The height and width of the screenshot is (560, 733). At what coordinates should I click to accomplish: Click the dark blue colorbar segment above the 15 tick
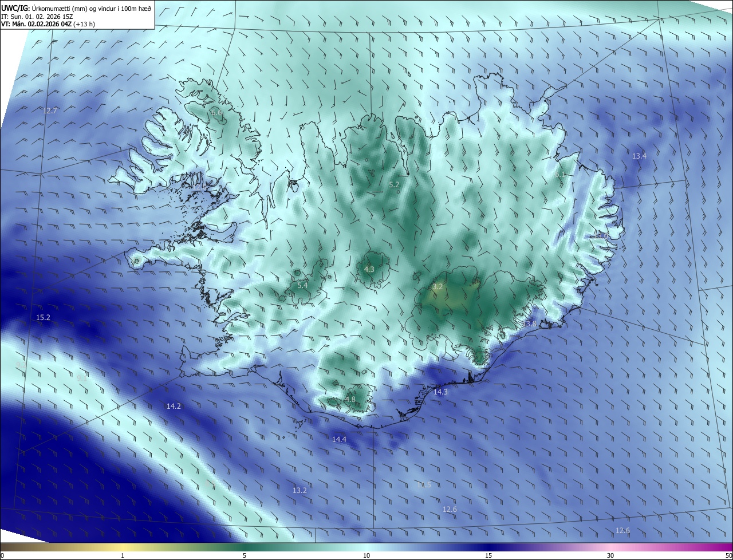click(x=488, y=547)
